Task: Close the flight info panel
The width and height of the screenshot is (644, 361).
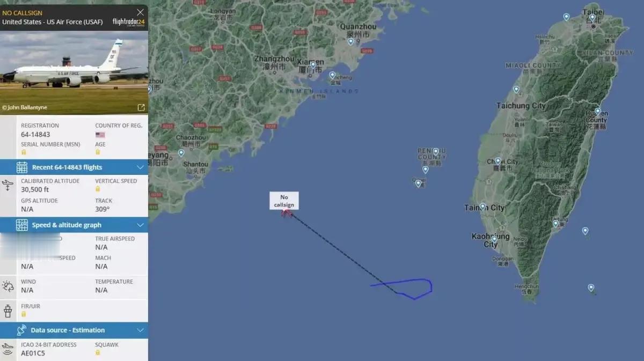Action: pyautogui.click(x=140, y=12)
